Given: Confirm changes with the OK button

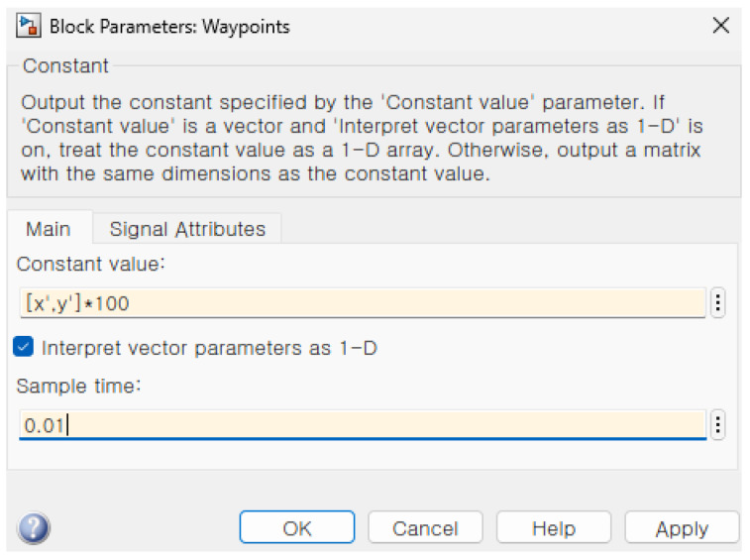Looking at the screenshot, I should (x=297, y=527).
